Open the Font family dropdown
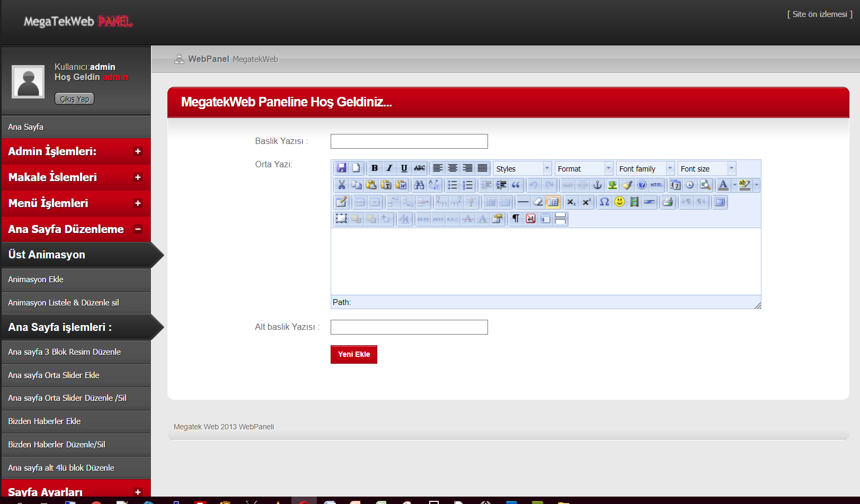860x504 pixels. point(645,169)
